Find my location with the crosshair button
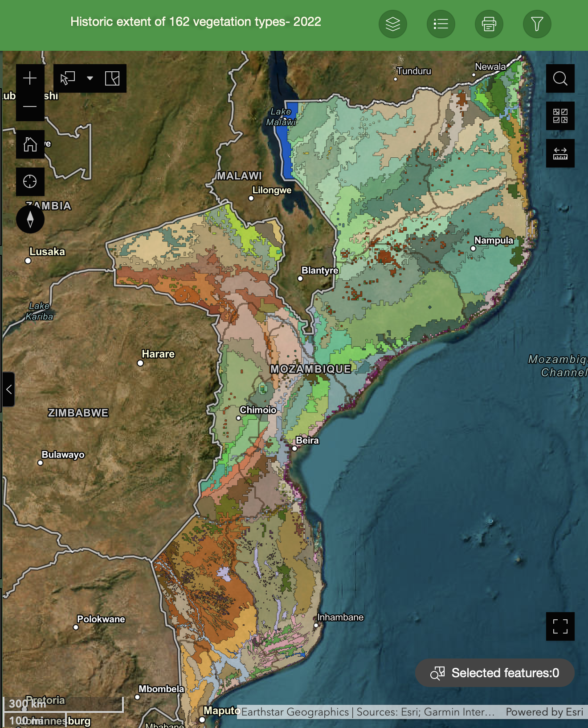Viewport: 588px width, 728px height. click(x=30, y=182)
